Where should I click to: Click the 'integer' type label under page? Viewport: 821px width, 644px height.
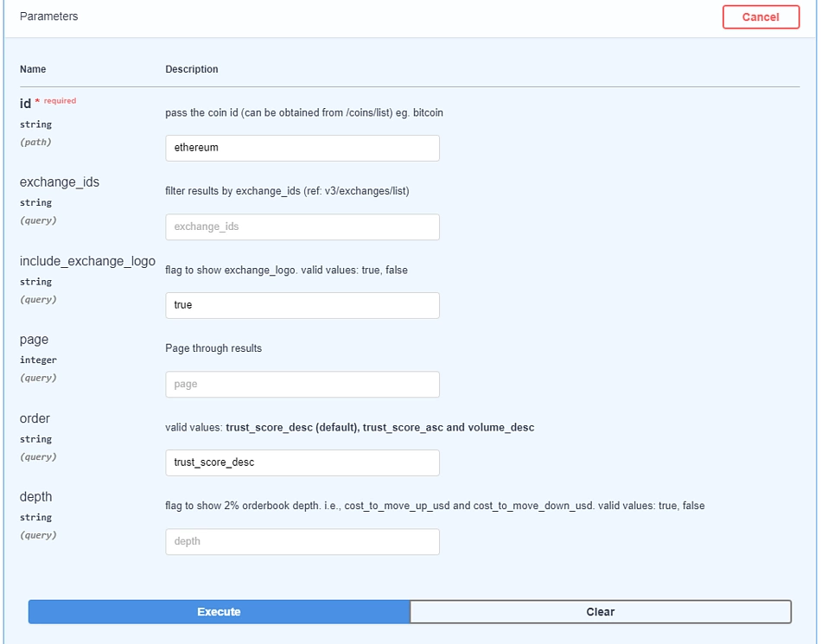tap(38, 360)
